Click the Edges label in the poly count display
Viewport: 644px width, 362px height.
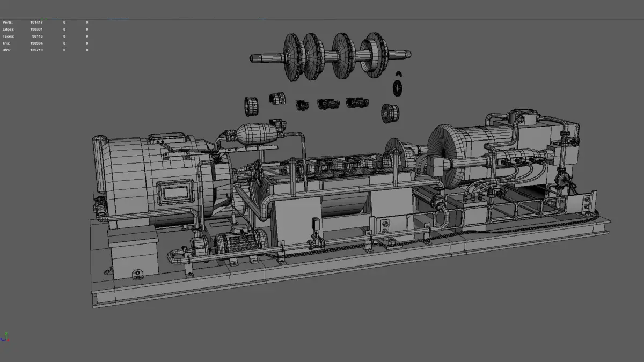9,29
